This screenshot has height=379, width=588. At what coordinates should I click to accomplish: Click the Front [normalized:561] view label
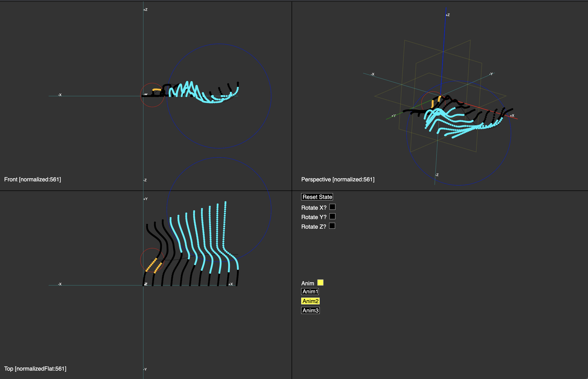click(x=32, y=179)
